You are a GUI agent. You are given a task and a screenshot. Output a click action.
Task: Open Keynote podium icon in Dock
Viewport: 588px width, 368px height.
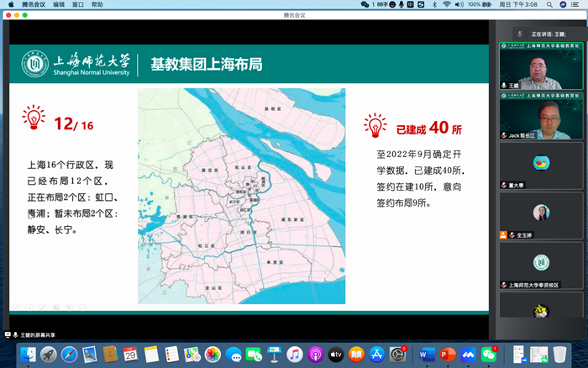[274, 355]
